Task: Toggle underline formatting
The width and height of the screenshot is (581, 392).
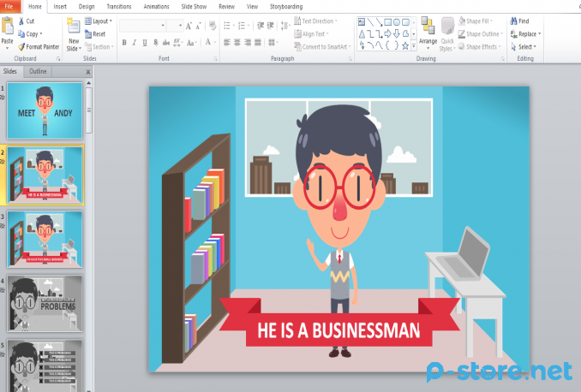Action: point(145,42)
